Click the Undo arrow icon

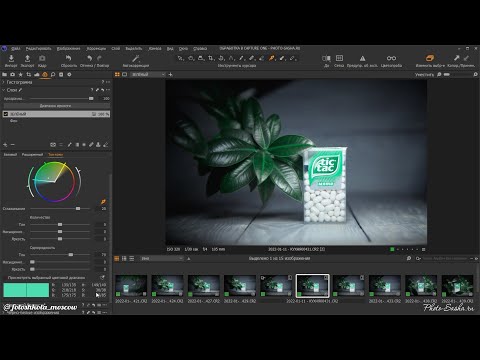(x=90, y=58)
